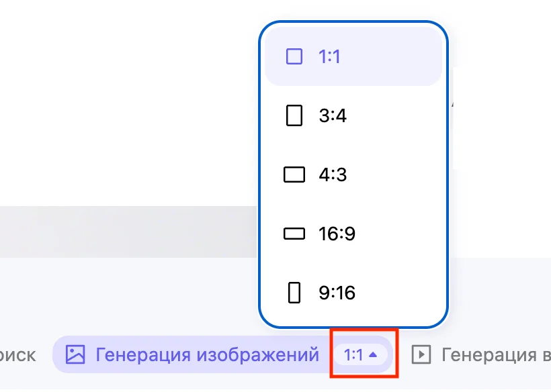Click the tall phone-shaped icon beside 9:16
The width and height of the screenshot is (551, 392).
tap(294, 293)
